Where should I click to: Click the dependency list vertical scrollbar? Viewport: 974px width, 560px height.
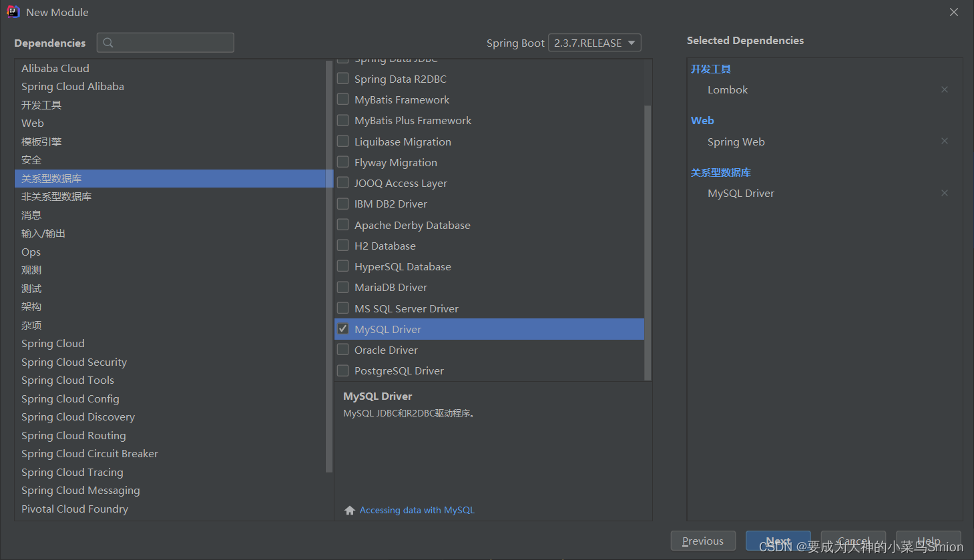pos(648,243)
